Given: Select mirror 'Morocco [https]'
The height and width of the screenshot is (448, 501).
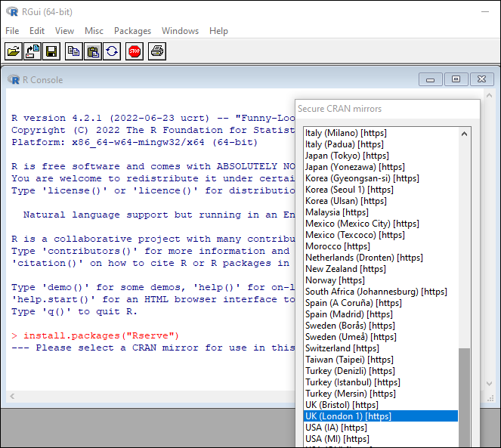Looking at the screenshot, I should click(381, 246).
